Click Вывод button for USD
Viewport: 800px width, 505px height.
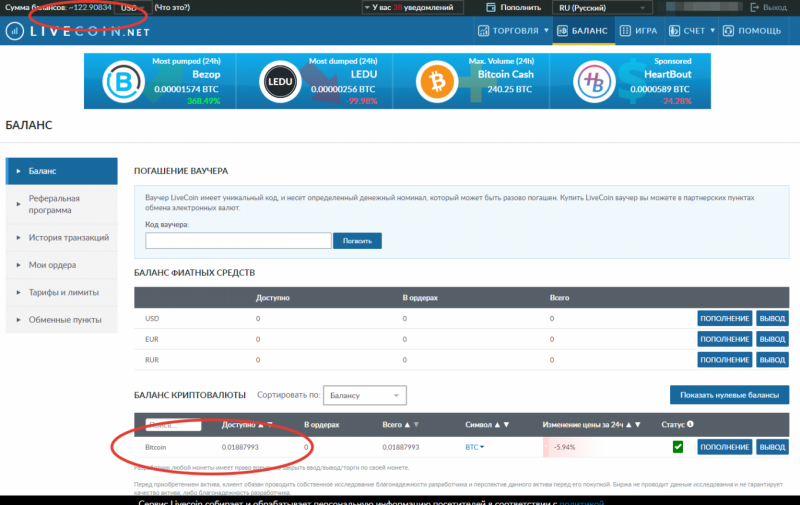[x=772, y=318]
